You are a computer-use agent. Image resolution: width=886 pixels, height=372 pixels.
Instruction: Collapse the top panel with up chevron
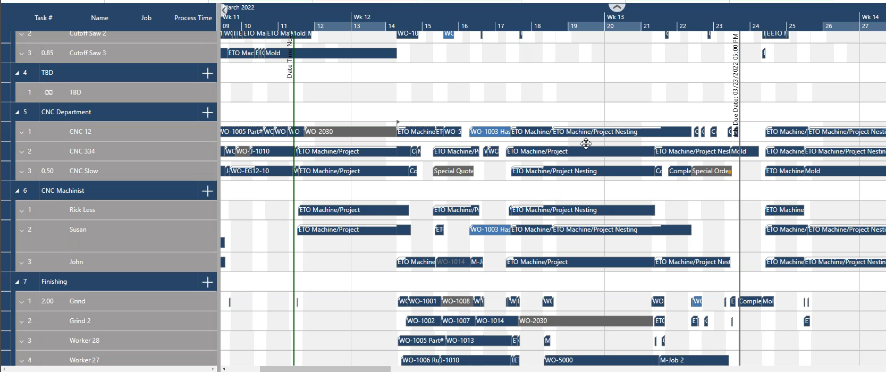[617, 6]
